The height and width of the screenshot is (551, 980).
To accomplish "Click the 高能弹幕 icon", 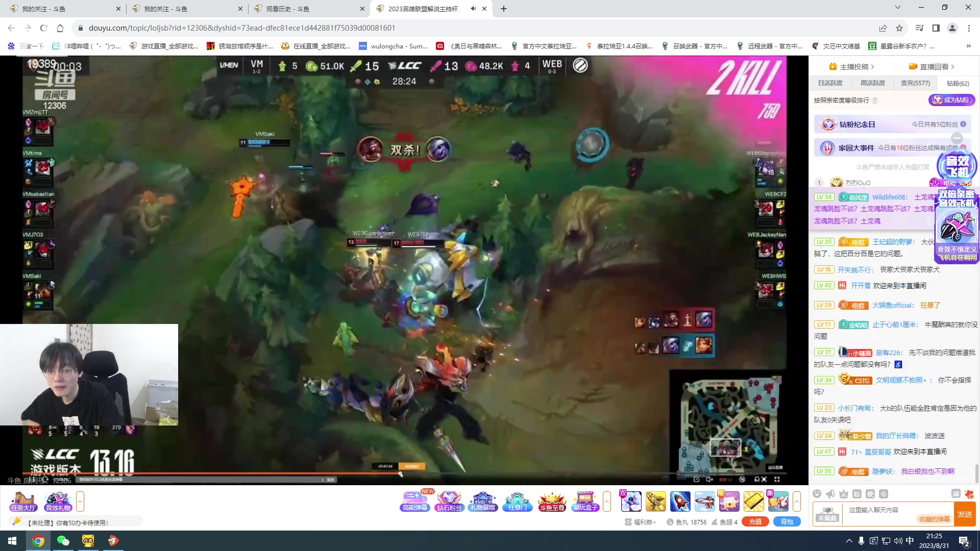I will [414, 502].
